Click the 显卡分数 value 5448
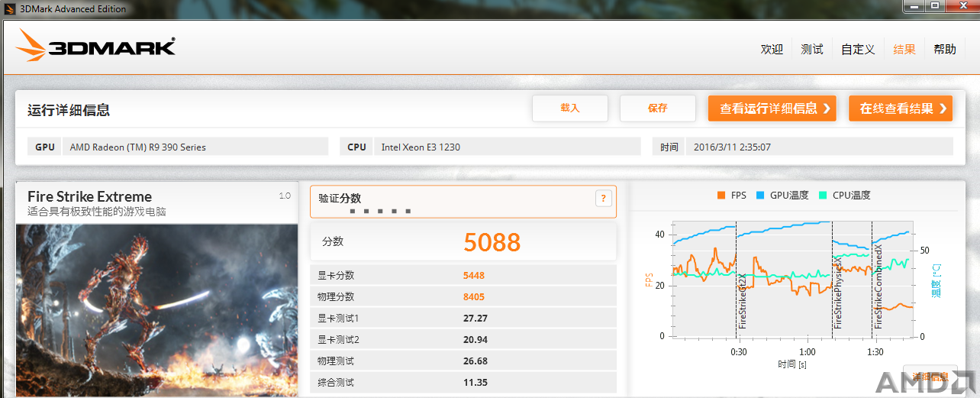980x398 pixels. (x=474, y=276)
